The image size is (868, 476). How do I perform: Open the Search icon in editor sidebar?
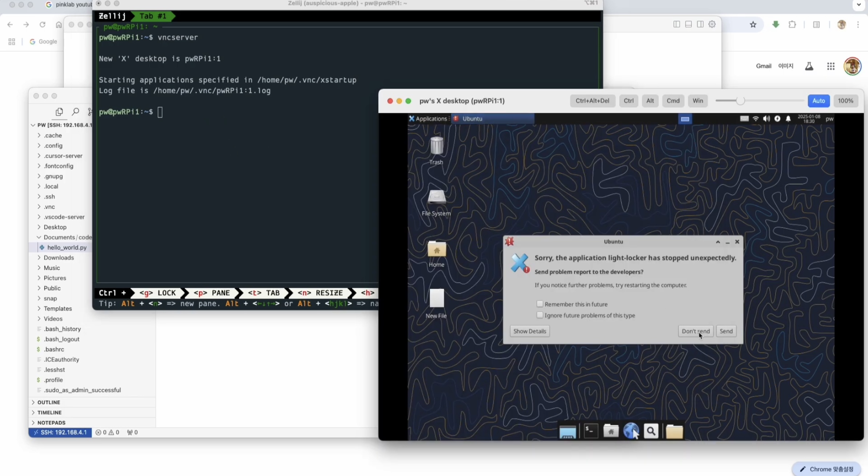(x=75, y=112)
